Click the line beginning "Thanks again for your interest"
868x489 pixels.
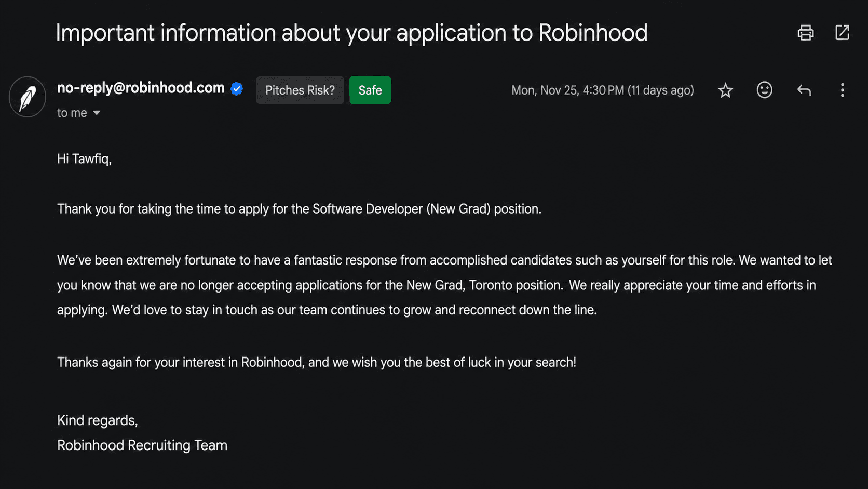click(317, 362)
